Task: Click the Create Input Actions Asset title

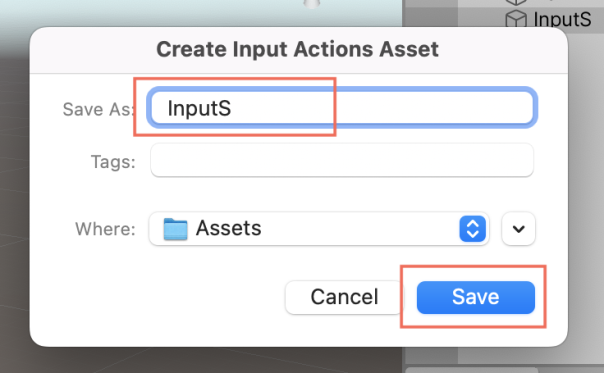Action: pyautogui.click(x=297, y=49)
